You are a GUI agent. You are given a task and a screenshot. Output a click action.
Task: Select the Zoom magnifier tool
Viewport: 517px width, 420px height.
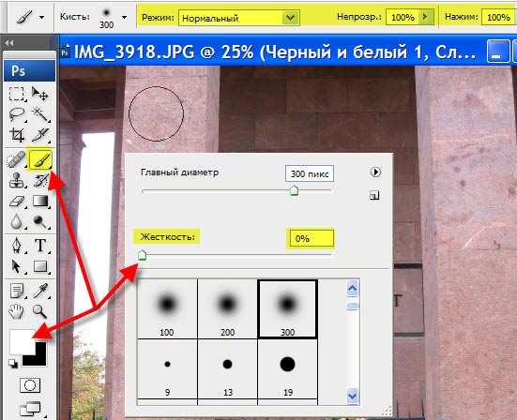tap(39, 310)
